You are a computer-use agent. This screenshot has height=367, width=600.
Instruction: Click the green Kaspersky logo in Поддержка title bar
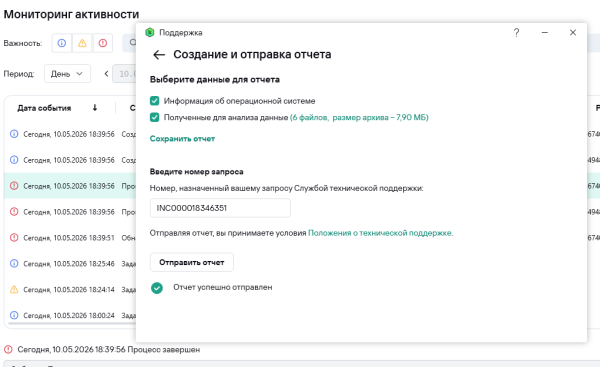150,33
